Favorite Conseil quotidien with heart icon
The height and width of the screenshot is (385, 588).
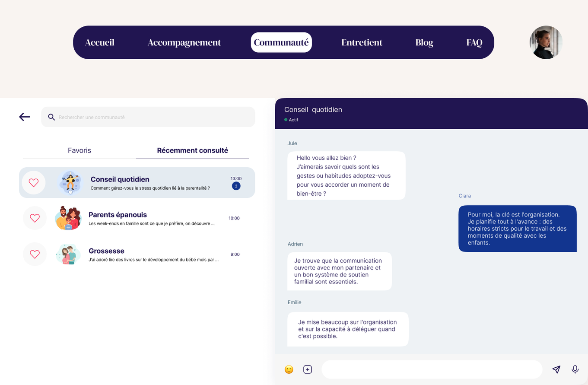tap(34, 182)
